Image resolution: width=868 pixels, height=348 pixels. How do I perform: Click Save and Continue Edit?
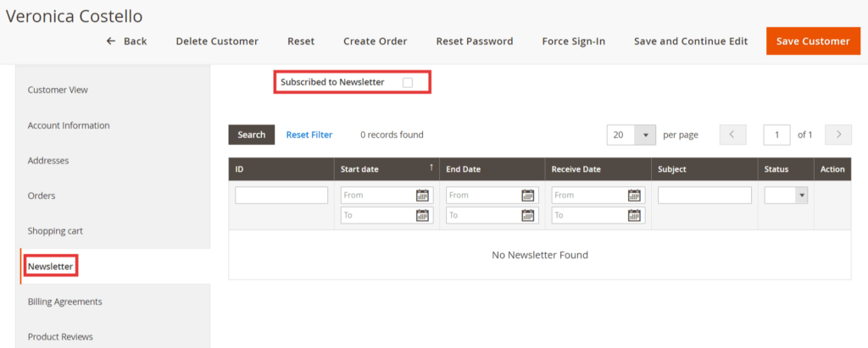point(691,41)
